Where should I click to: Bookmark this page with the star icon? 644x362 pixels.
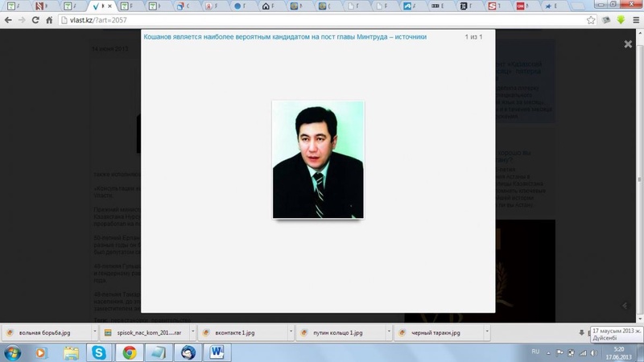[x=591, y=20]
